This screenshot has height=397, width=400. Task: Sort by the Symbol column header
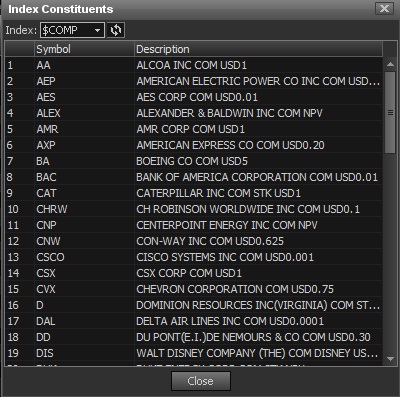pyautogui.click(x=84, y=49)
